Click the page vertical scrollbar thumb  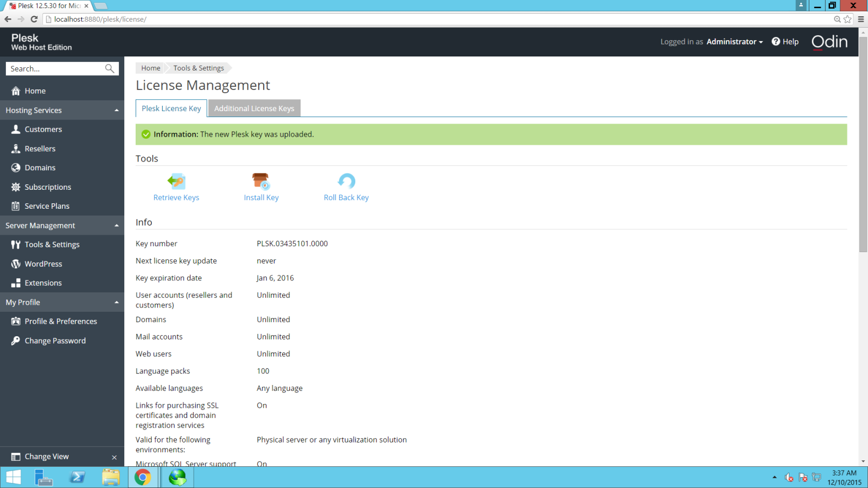coord(863,144)
